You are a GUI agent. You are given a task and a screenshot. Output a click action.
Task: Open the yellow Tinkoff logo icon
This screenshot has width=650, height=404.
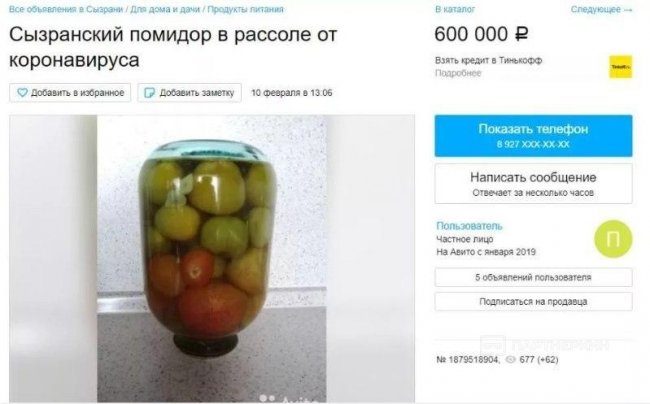pyautogui.click(x=621, y=67)
